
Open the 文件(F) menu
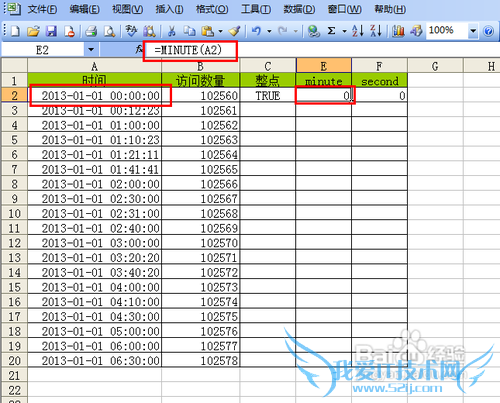(x=42, y=9)
